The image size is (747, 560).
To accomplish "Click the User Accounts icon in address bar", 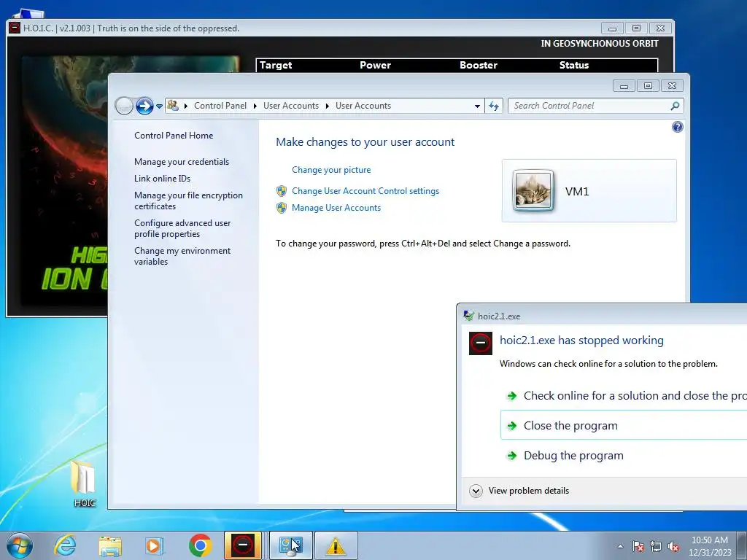I will (x=173, y=105).
